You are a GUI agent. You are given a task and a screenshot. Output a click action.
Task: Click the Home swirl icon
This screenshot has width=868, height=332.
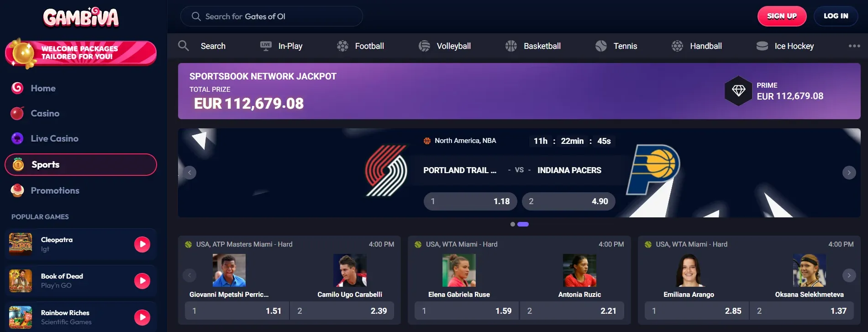coord(17,88)
